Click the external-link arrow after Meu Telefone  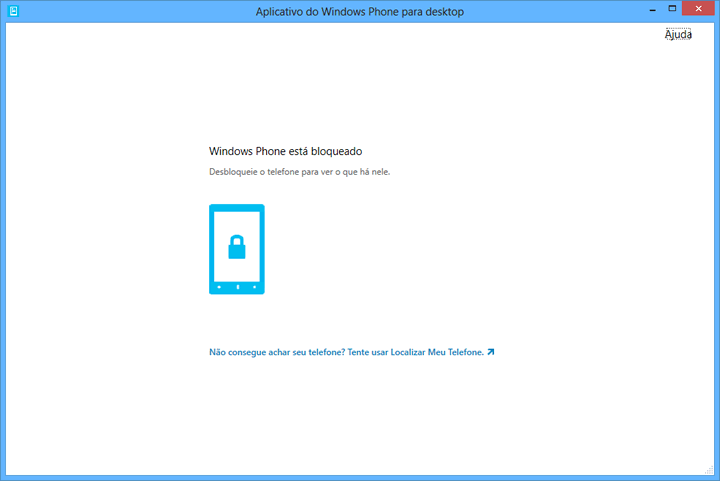(491, 352)
